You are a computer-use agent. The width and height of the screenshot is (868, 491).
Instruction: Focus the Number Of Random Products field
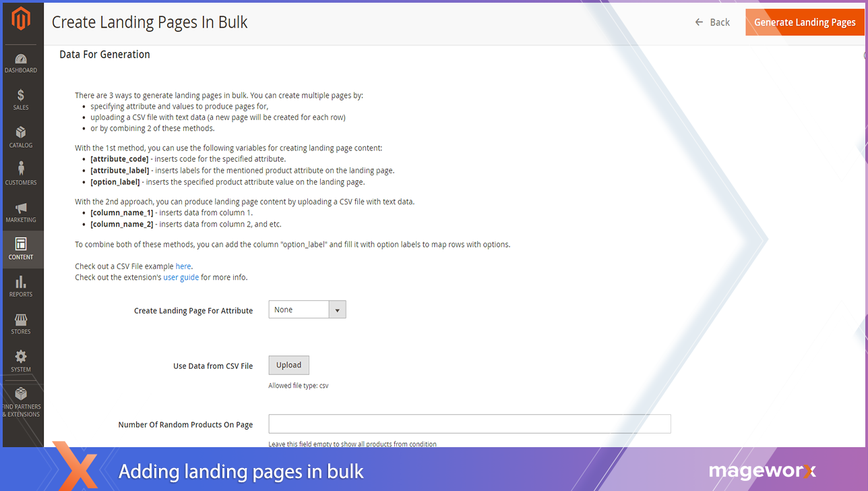pyautogui.click(x=469, y=424)
